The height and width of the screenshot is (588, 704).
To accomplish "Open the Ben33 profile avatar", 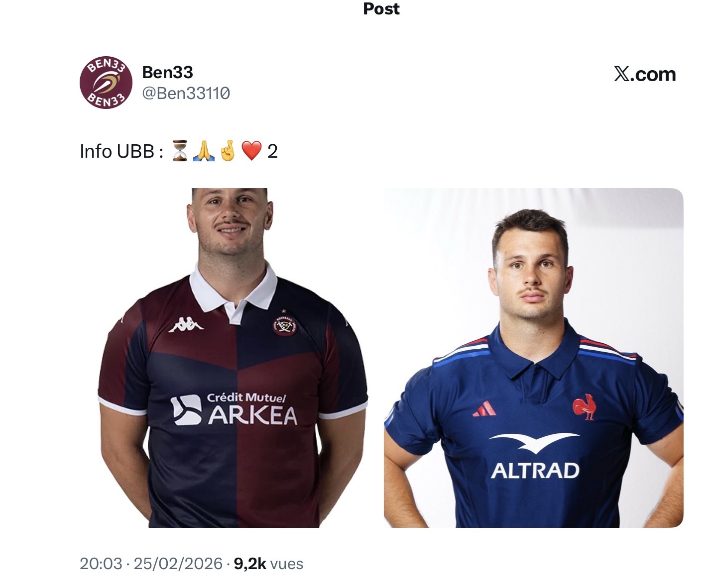I will point(106,83).
